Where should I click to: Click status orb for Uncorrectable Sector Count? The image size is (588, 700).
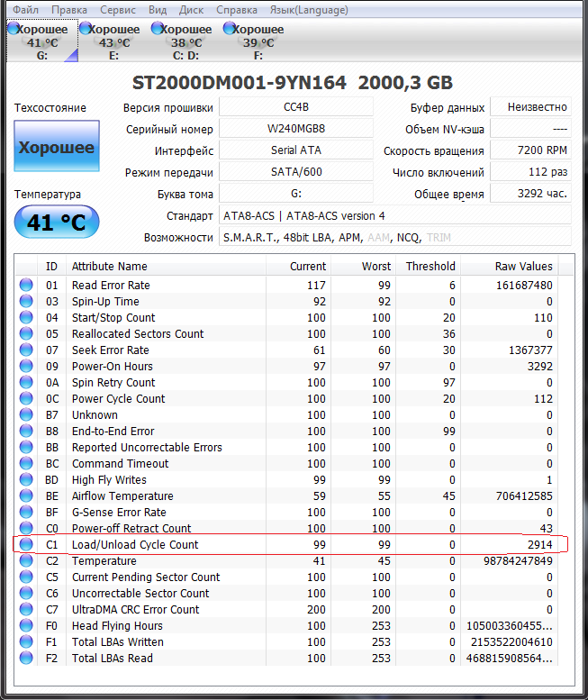point(26,593)
